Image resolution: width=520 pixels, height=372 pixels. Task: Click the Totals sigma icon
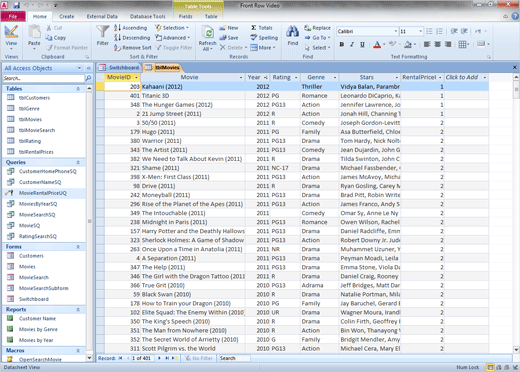point(254,28)
